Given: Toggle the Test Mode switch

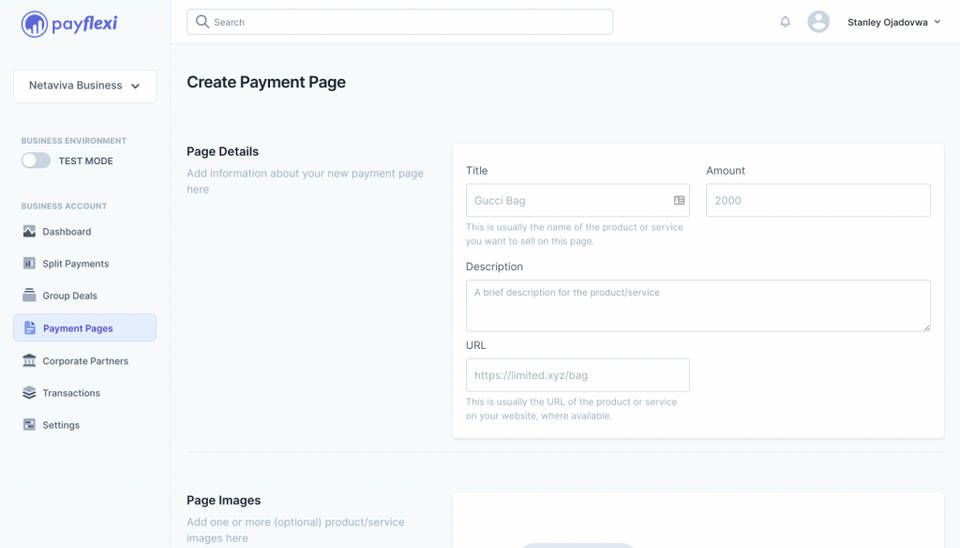Looking at the screenshot, I should (36, 160).
